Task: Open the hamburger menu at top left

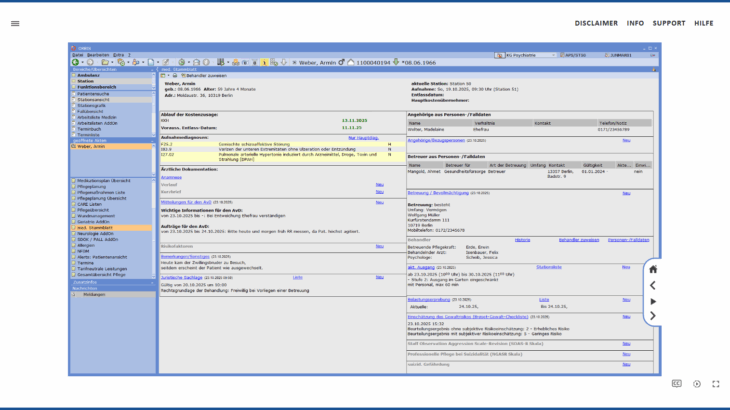Action: (15, 23)
